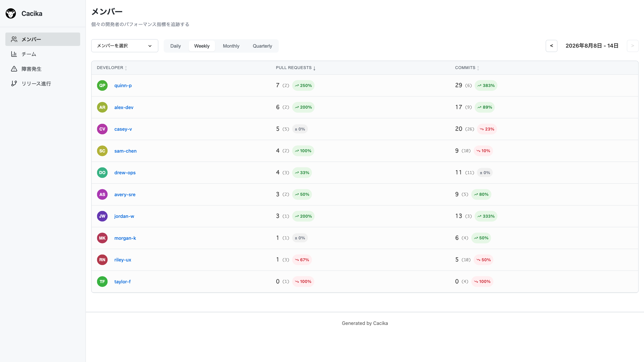Click the JW avatar for jordan-w

pos(102,216)
